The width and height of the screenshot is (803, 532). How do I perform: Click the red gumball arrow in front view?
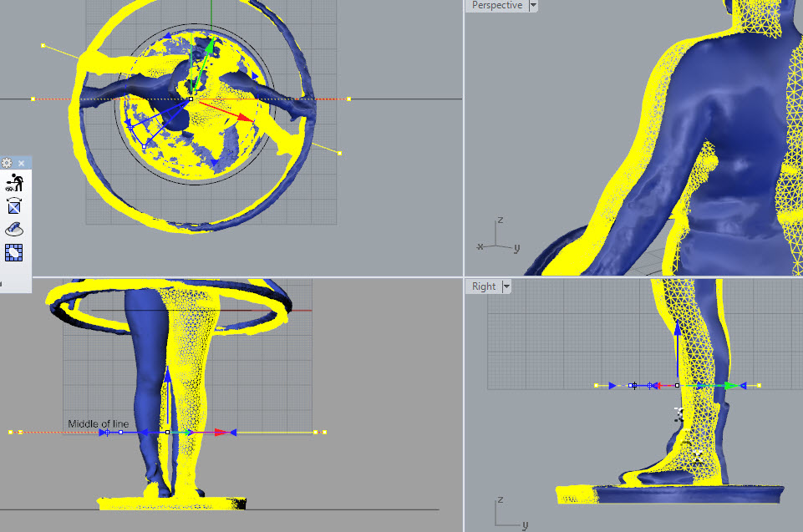[x=221, y=432]
